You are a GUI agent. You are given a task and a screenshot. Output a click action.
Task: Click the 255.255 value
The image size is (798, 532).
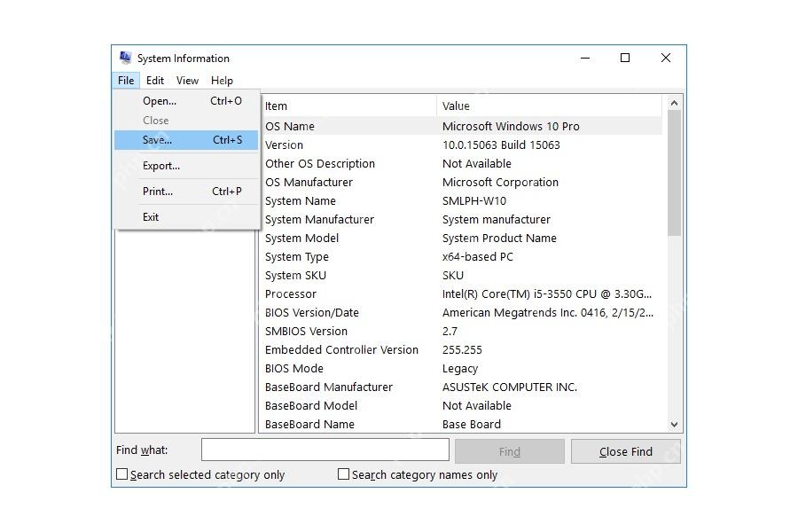[462, 350]
